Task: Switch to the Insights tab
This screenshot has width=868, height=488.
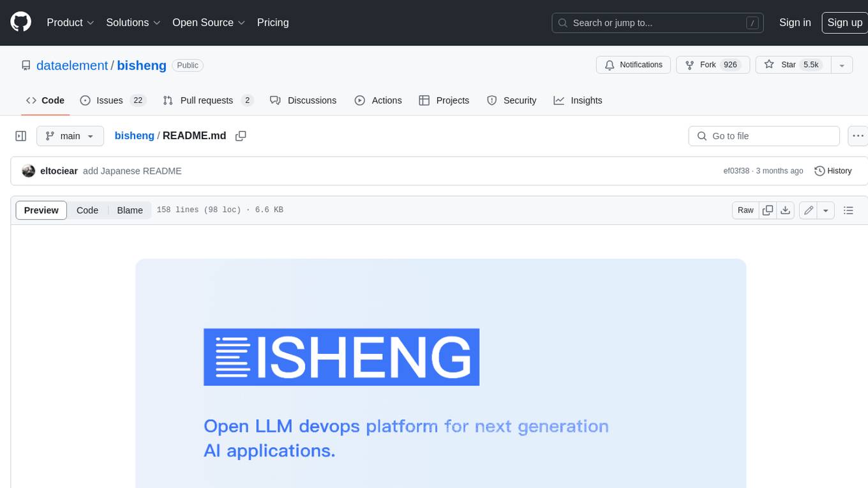Action: point(578,100)
